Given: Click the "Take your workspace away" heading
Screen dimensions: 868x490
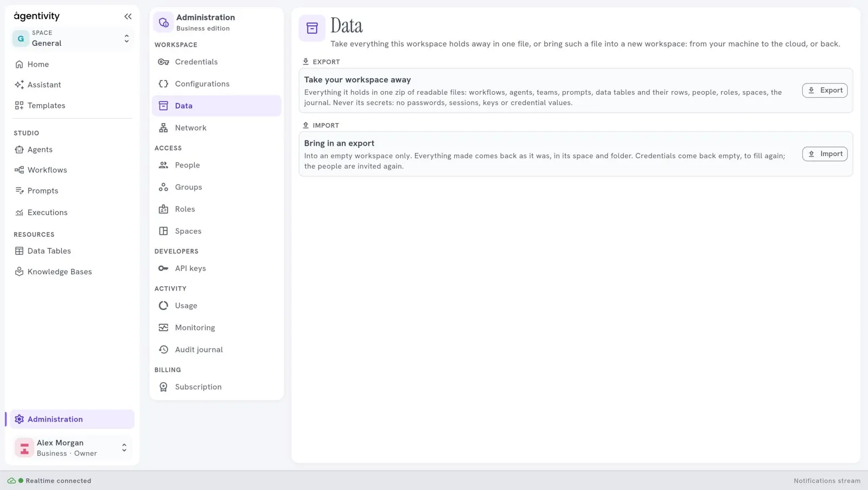Looking at the screenshot, I should (x=358, y=80).
